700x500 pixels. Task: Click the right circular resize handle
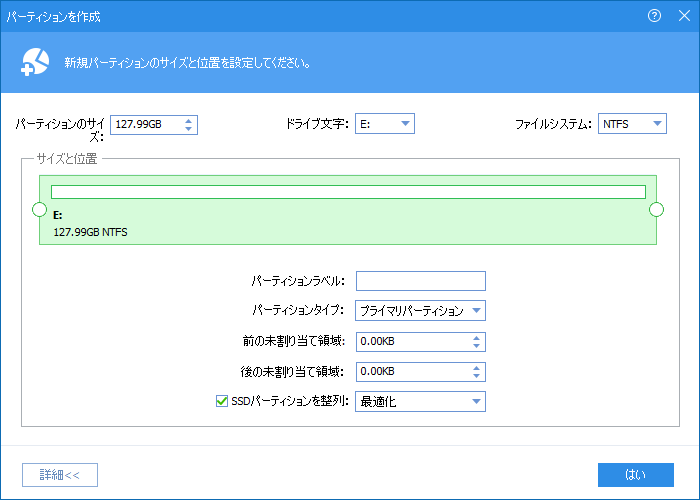[x=656, y=209]
